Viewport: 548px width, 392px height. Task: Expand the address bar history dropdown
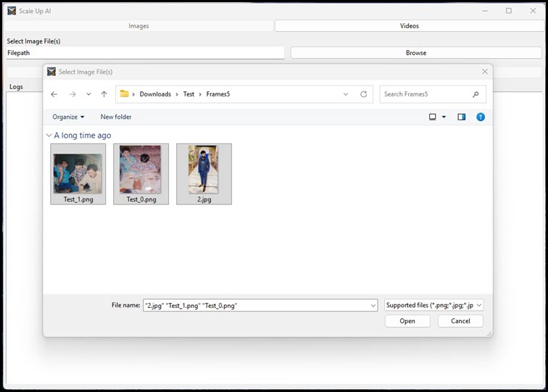coord(346,94)
